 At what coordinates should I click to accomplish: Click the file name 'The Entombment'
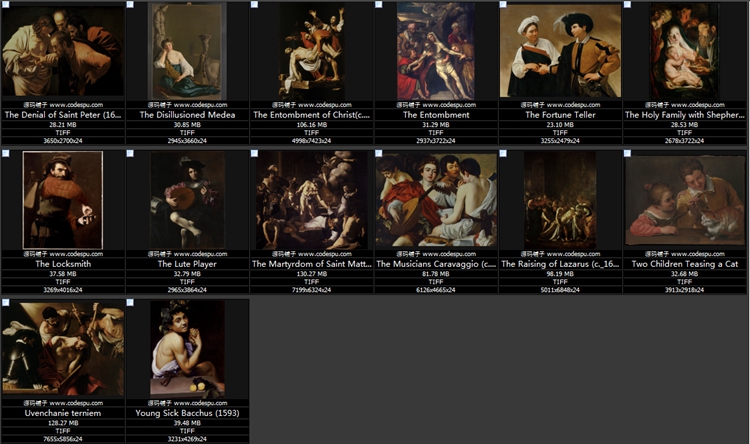(436, 115)
